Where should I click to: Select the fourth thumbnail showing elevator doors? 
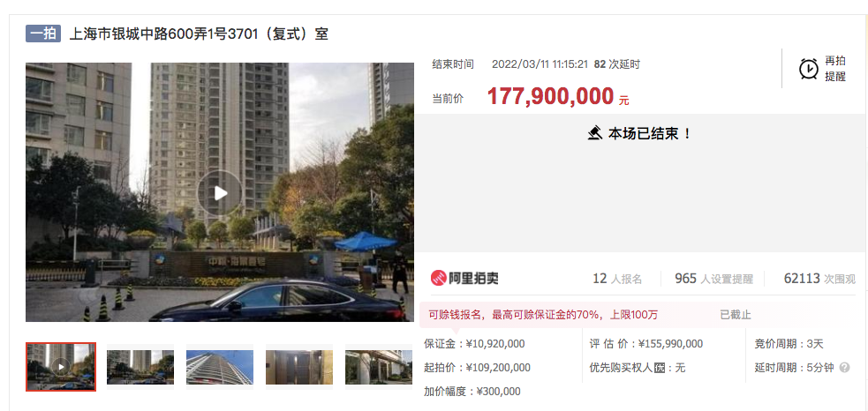[x=299, y=367]
